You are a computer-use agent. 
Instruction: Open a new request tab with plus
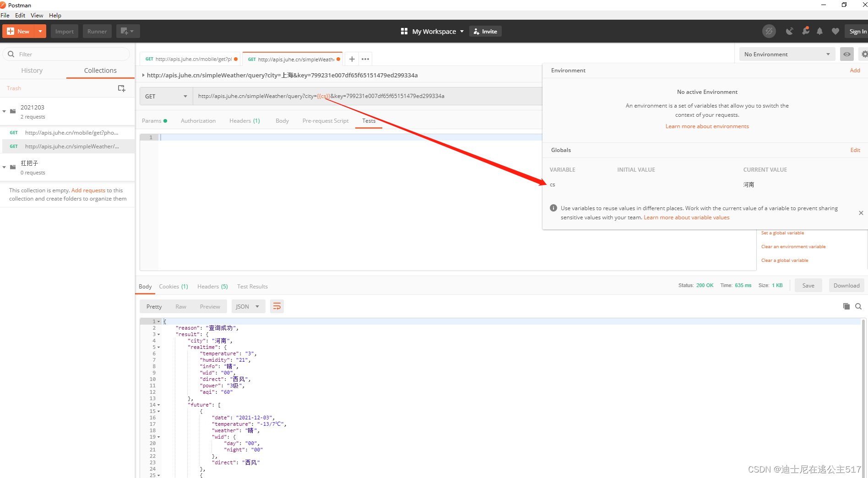click(x=352, y=59)
